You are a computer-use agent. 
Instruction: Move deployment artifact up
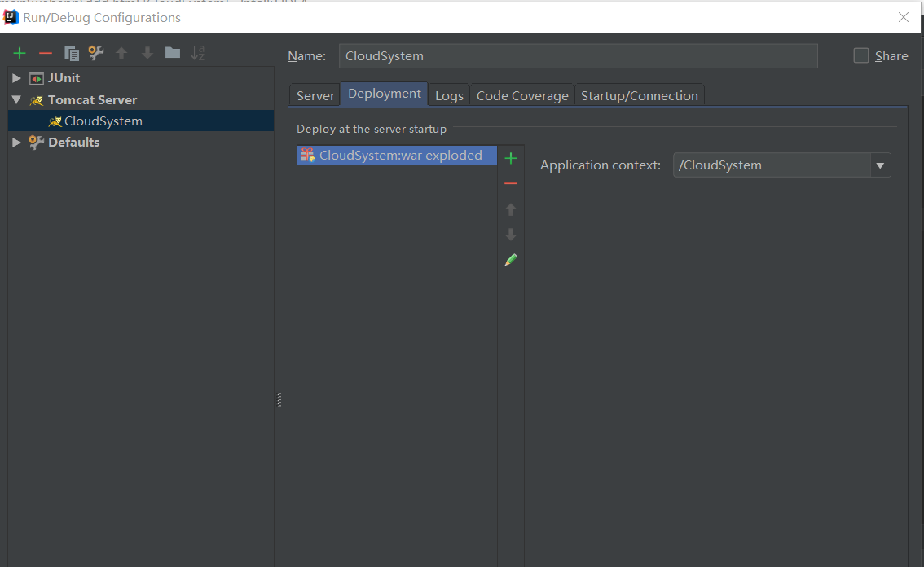tap(511, 209)
